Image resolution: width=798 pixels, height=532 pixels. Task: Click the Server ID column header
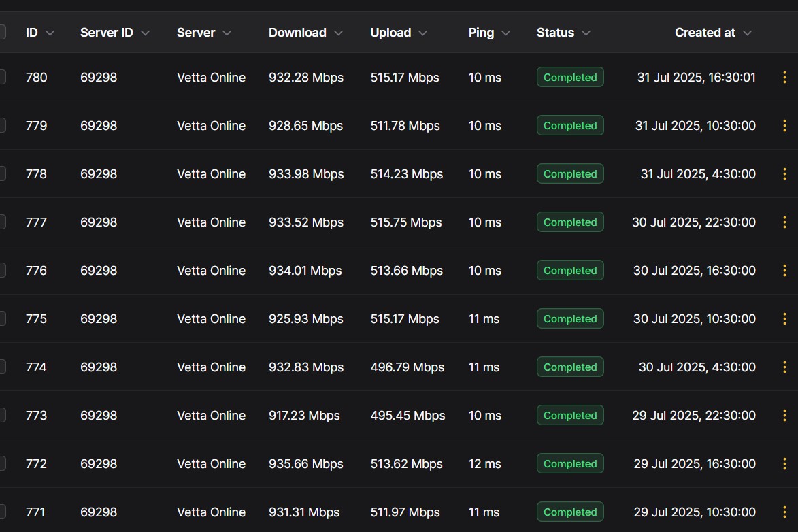pyautogui.click(x=106, y=33)
